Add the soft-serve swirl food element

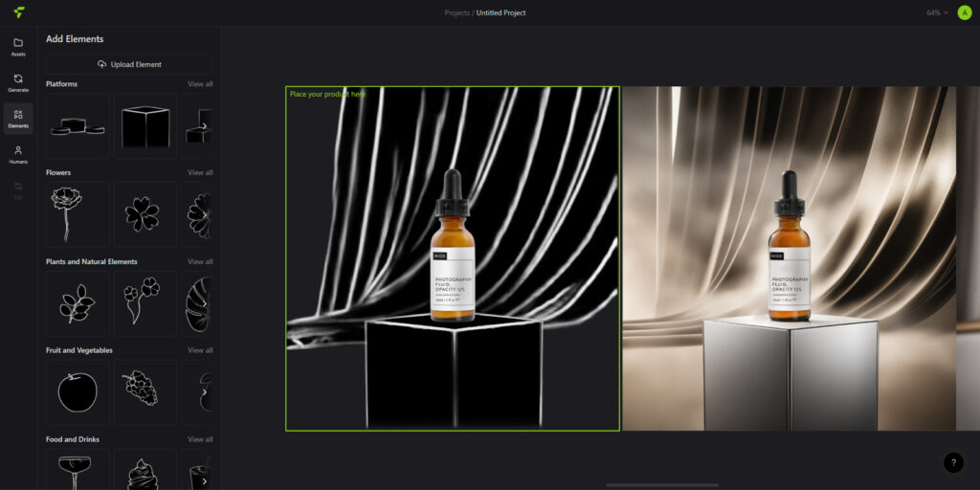[x=145, y=469]
